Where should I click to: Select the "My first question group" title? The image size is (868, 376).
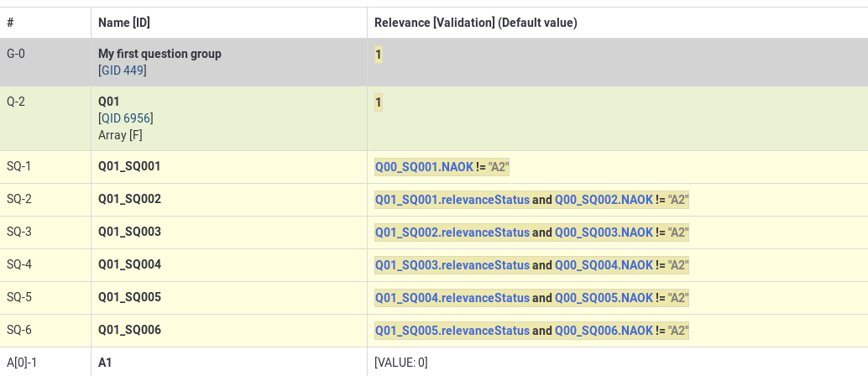point(159,54)
